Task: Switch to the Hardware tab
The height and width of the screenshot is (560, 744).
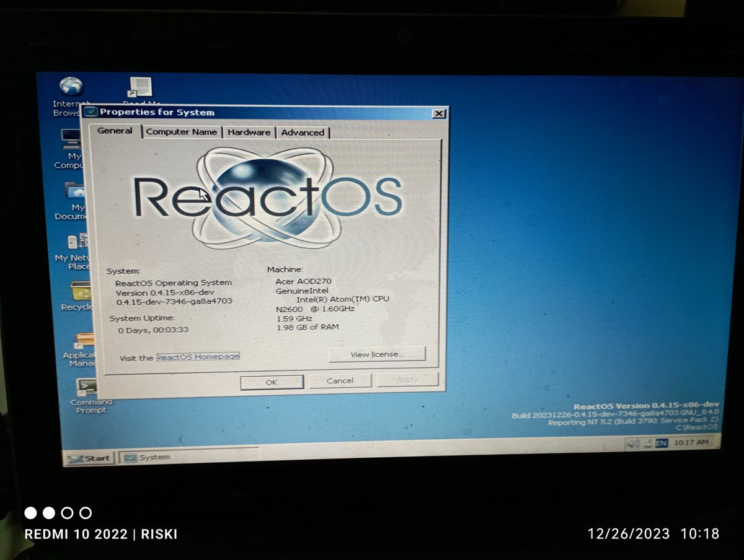Action: point(249,133)
